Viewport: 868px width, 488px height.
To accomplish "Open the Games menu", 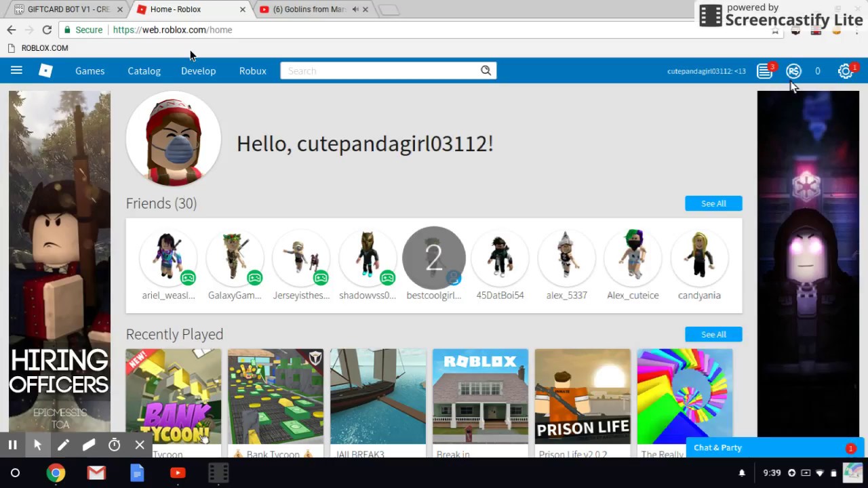I will click(x=90, y=70).
